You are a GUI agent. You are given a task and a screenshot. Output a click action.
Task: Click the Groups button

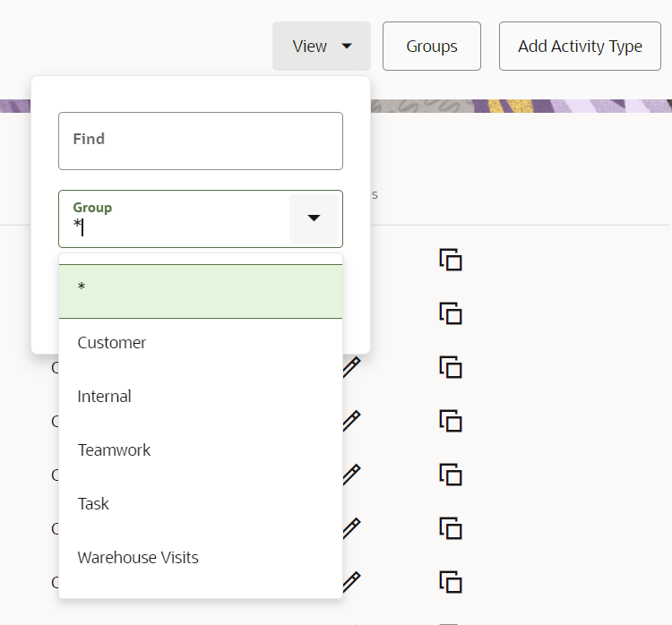coord(432,47)
